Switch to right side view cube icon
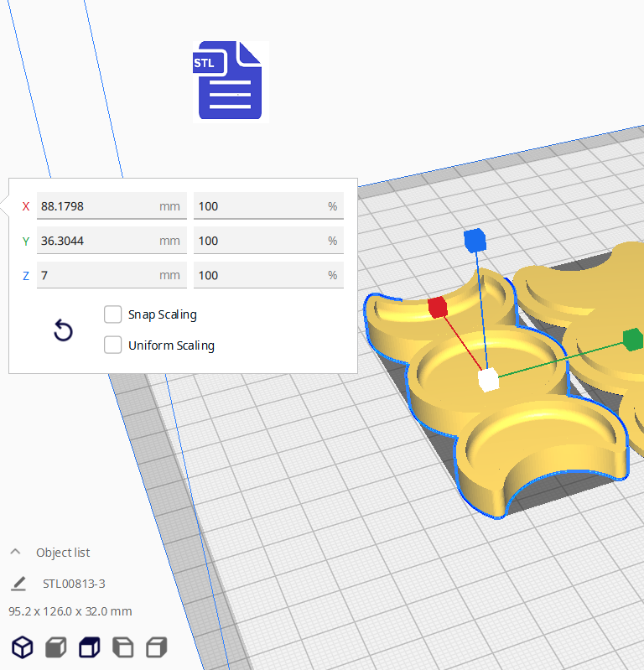Screen dimensions: 644x670 156,647
